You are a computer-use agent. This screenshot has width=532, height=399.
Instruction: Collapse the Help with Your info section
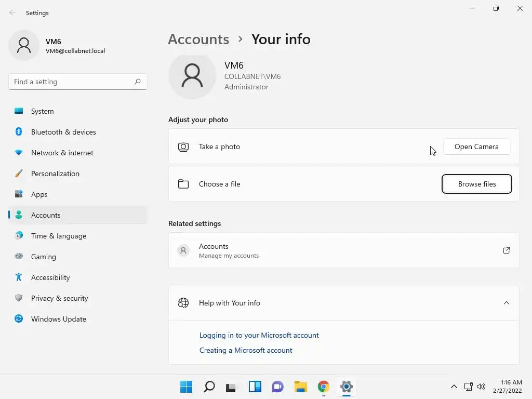point(507,303)
